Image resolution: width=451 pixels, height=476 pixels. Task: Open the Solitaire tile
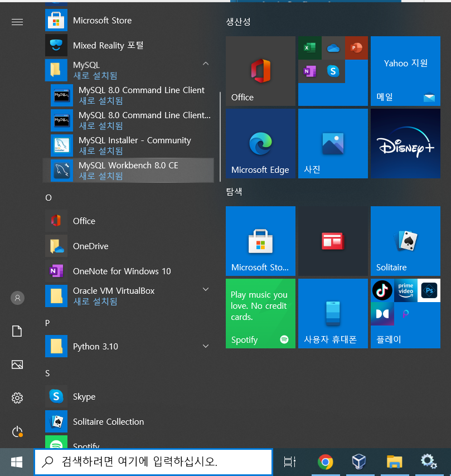click(x=405, y=241)
